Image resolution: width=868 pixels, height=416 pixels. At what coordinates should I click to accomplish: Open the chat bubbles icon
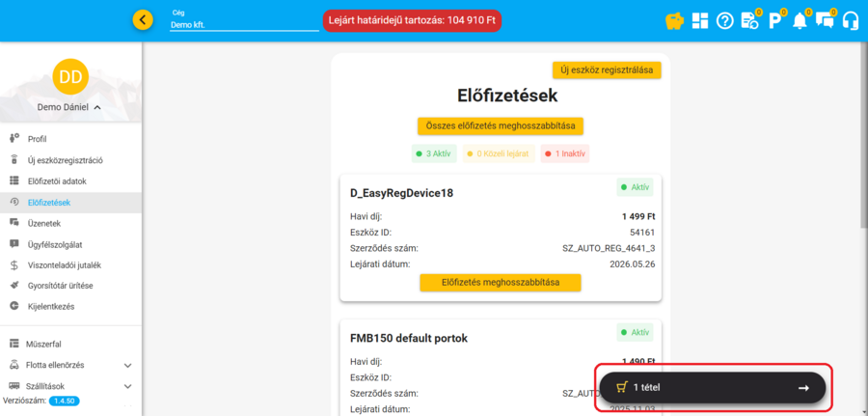(825, 20)
